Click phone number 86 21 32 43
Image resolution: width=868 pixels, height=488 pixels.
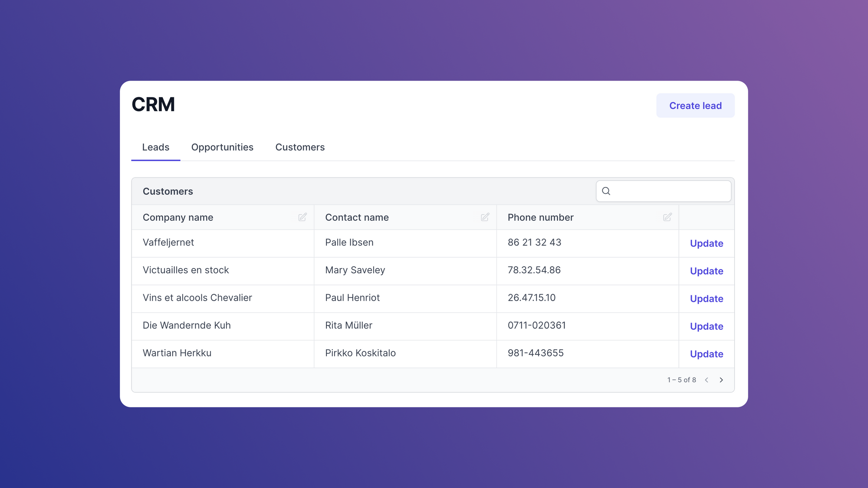coord(534,242)
